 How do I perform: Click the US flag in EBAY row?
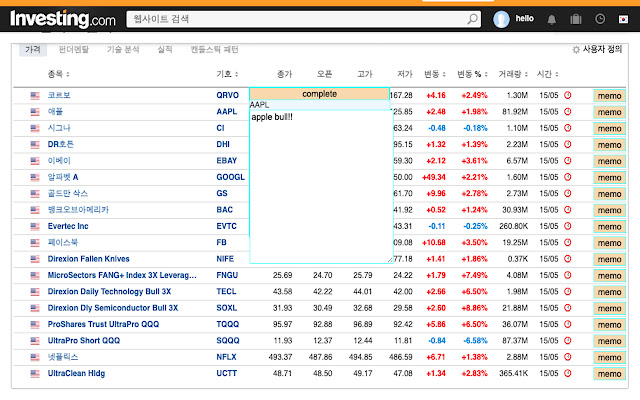click(x=35, y=161)
